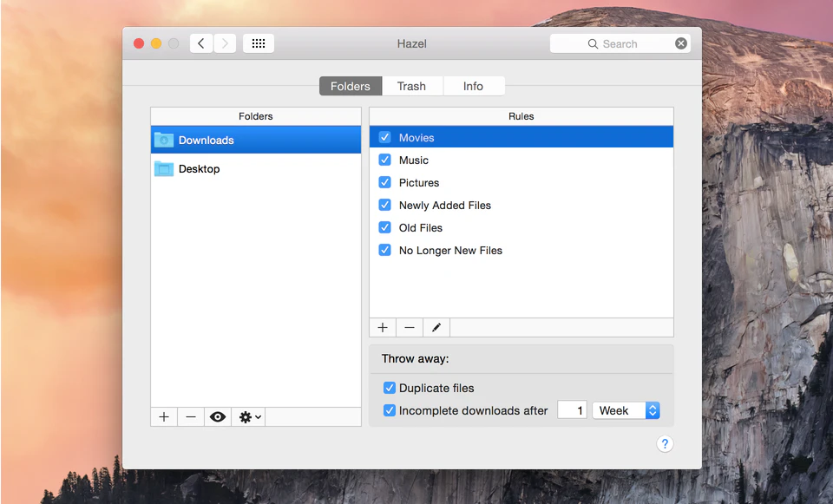The height and width of the screenshot is (504, 833).
Task: Uncheck No Longer New Files rule
Action: pyautogui.click(x=384, y=250)
